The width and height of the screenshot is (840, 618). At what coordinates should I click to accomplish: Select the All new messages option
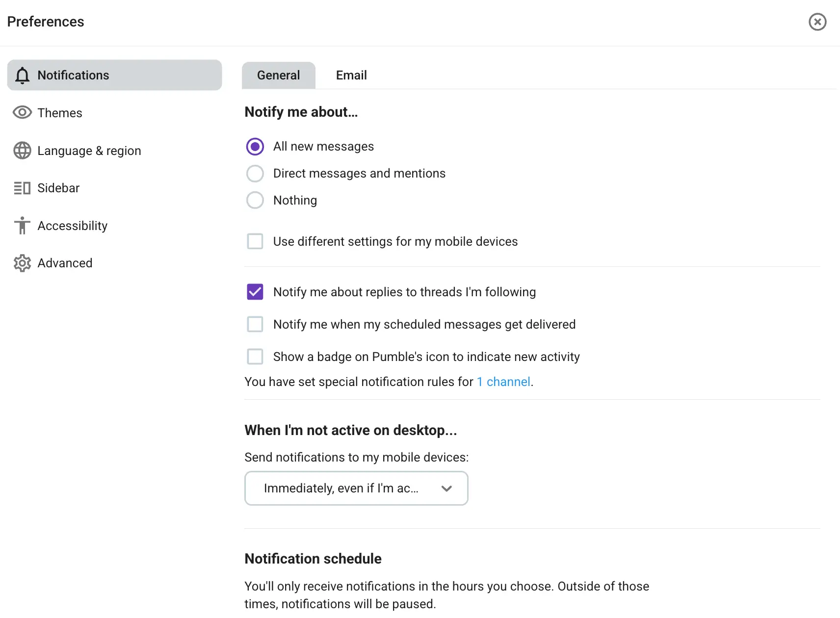click(255, 147)
